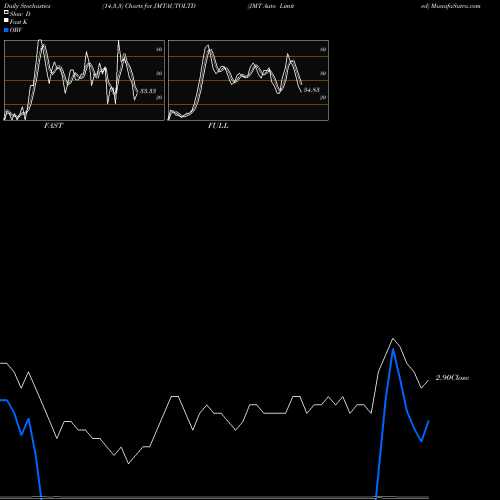Click the 50 level label in FULL chart
Screen dimensions: 500x500
pos(323,73)
